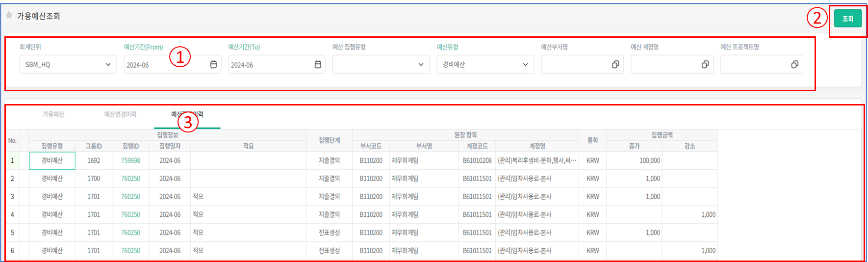Select row number 6 in the grid
Screen dimensions: 868x262
[x=12, y=251]
